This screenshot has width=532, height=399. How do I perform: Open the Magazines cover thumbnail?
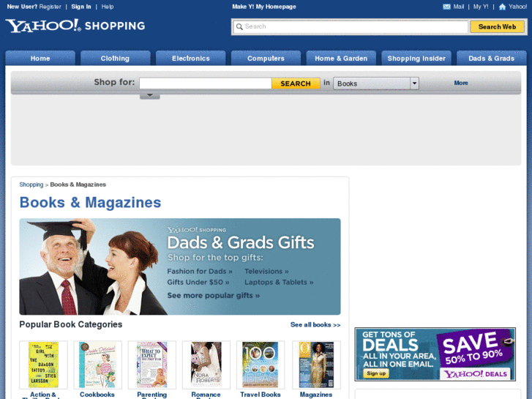pyautogui.click(x=316, y=365)
